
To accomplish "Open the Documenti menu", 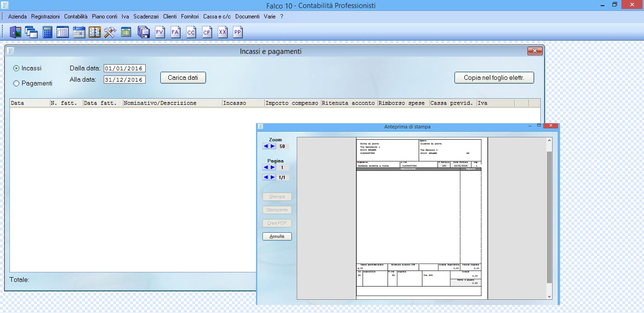I will 248,17.
